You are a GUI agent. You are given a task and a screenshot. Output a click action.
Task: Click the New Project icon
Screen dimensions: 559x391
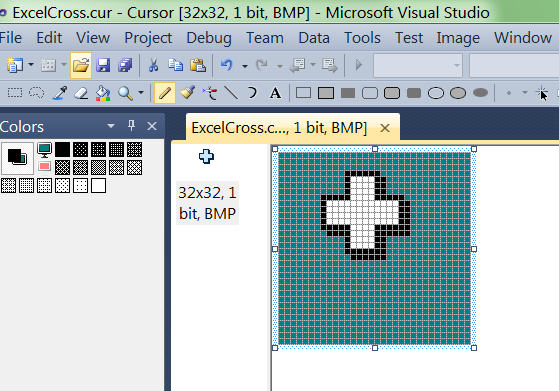(x=15, y=65)
